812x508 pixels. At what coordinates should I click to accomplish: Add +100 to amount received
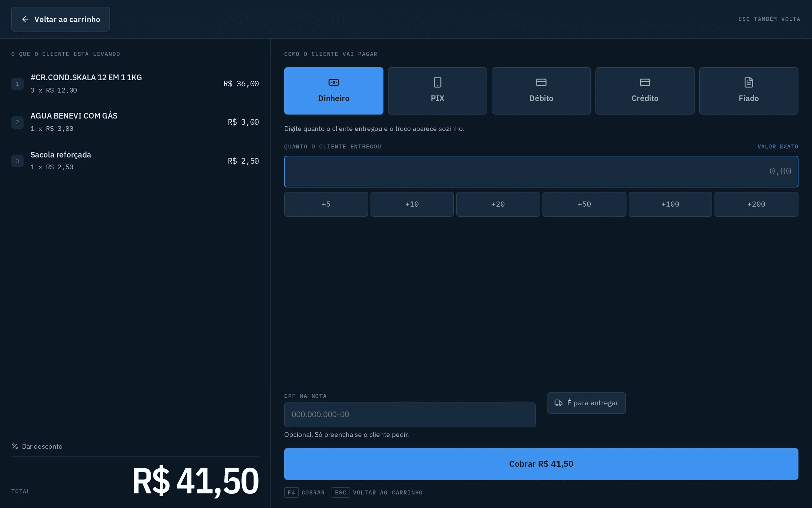point(670,204)
